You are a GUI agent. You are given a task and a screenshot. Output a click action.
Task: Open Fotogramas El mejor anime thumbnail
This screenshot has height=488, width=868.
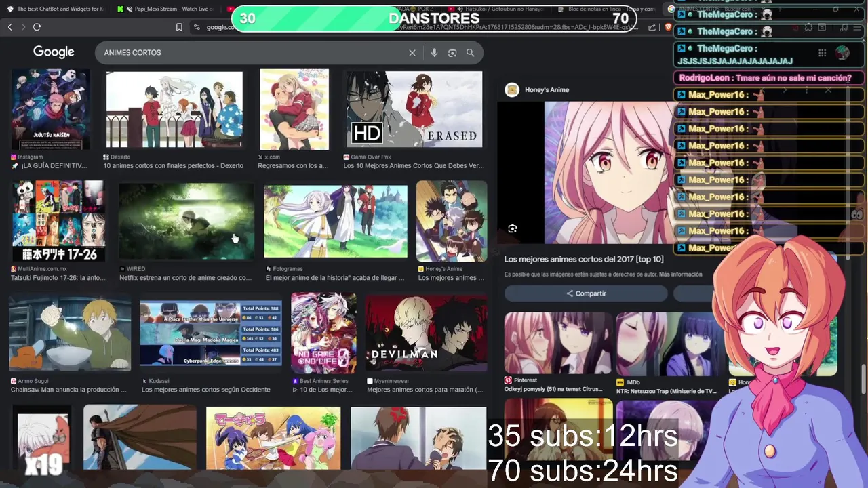(x=336, y=221)
